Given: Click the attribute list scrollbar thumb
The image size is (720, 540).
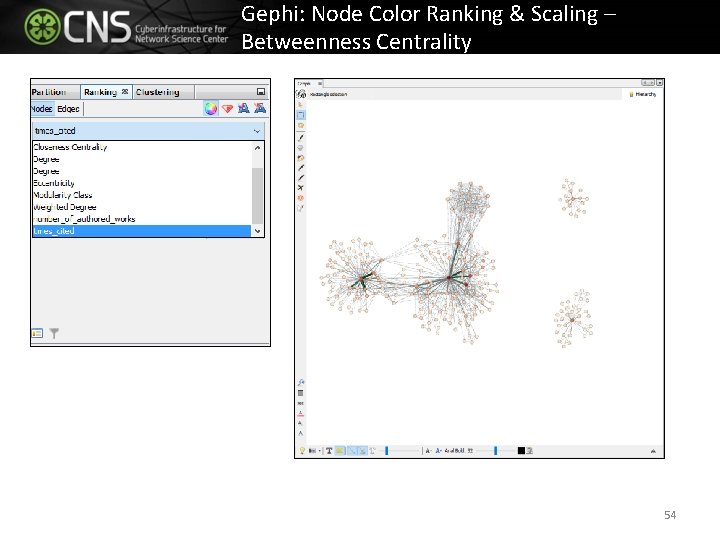Looking at the screenshot, I should 258,196.
